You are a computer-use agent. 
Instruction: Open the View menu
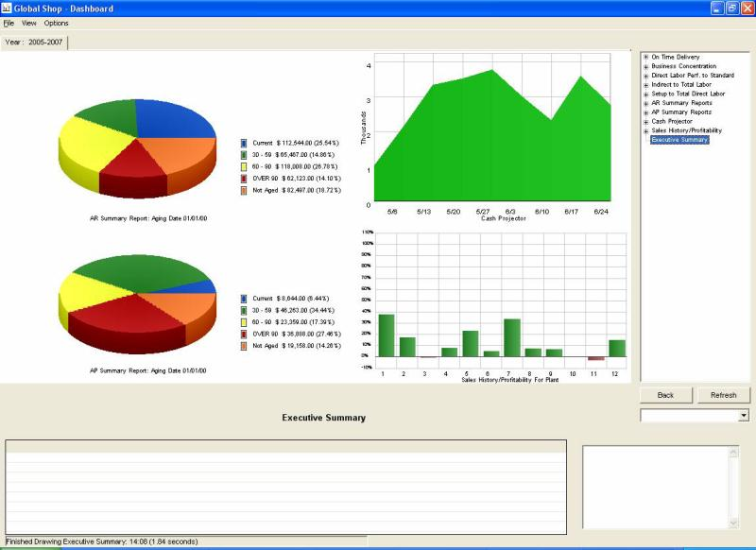click(x=29, y=23)
